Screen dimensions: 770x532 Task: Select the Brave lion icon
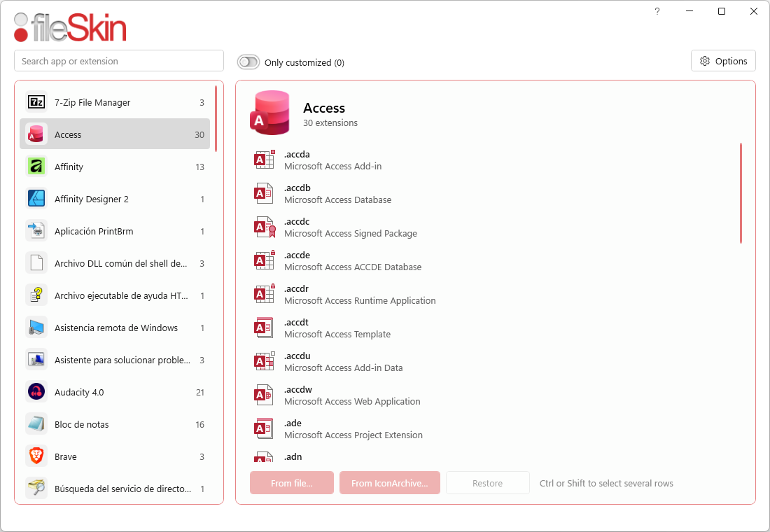(36, 456)
